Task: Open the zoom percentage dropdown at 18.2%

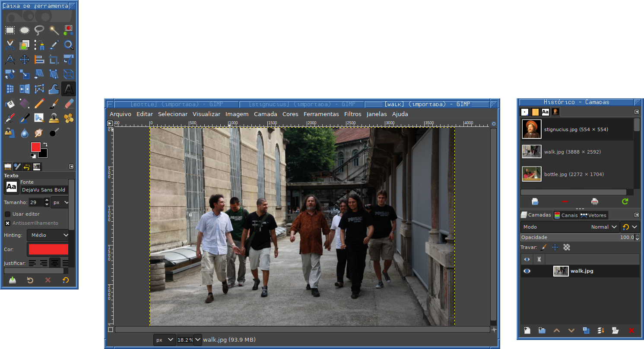Action: (x=198, y=340)
